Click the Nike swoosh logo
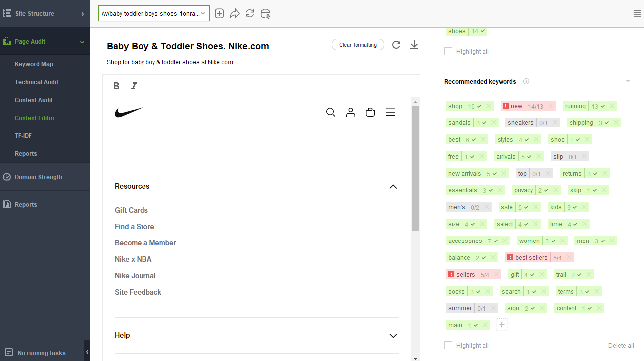 129,112
